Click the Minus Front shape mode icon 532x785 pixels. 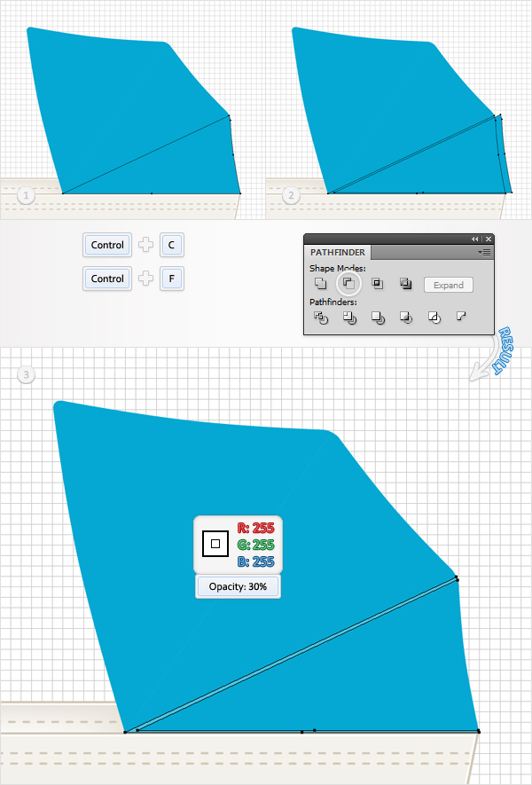(x=348, y=284)
